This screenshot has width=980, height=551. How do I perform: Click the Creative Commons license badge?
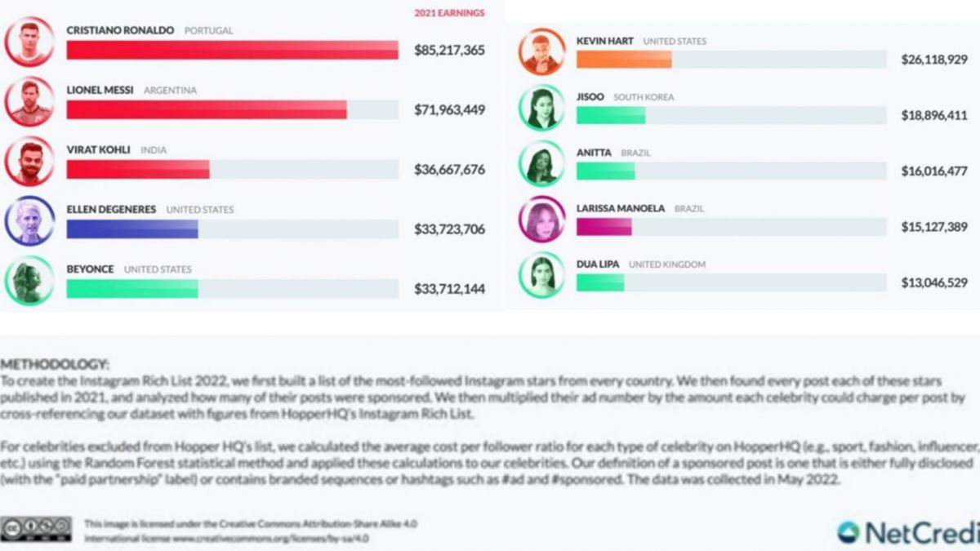point(36,528)
